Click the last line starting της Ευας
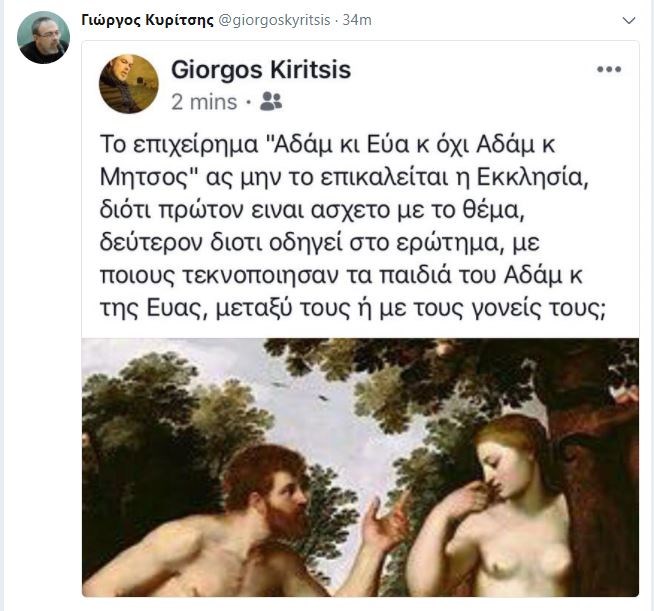 [x=352, y=309]
